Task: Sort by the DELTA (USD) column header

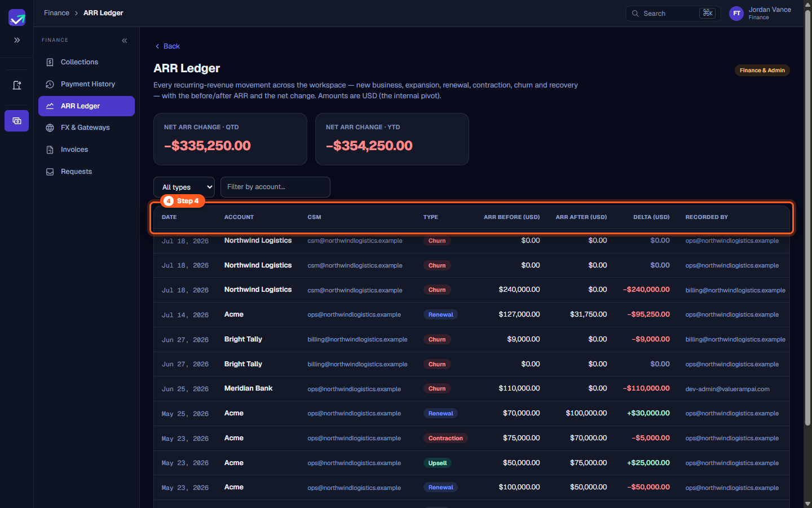Action: [651, 217]
